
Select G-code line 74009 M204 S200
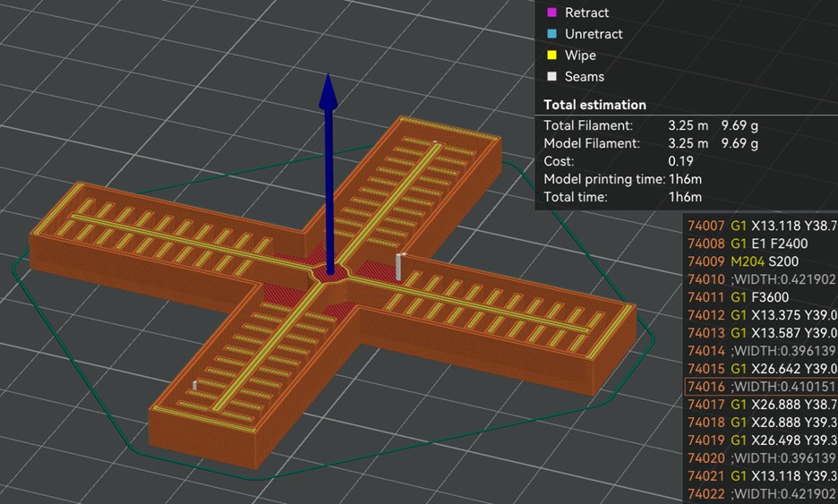(x=761, y=261)
